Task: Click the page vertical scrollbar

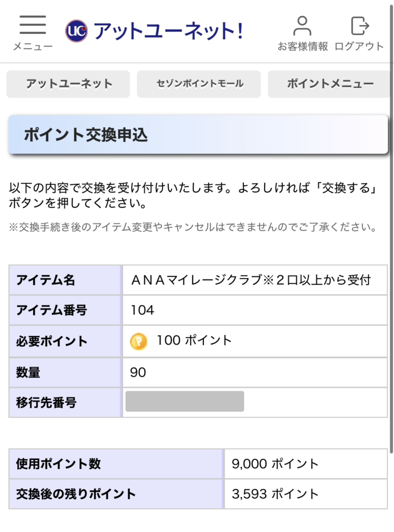Action: 391,228
